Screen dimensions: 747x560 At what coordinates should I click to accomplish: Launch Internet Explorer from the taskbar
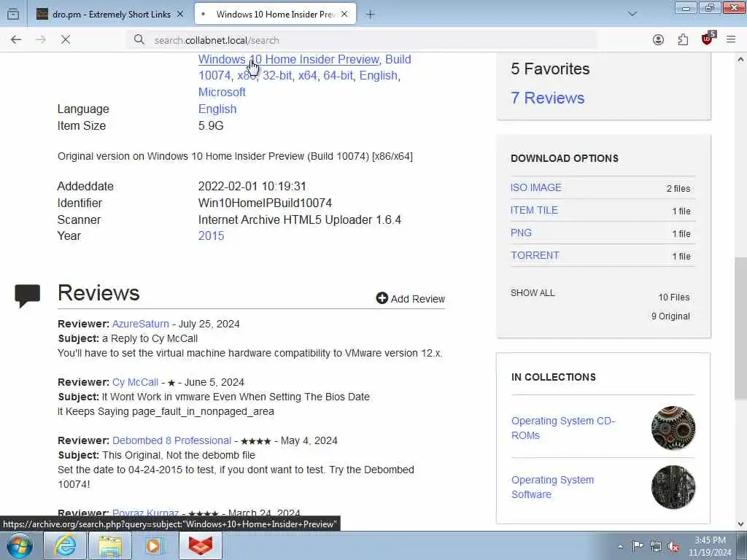click(64, 545)
